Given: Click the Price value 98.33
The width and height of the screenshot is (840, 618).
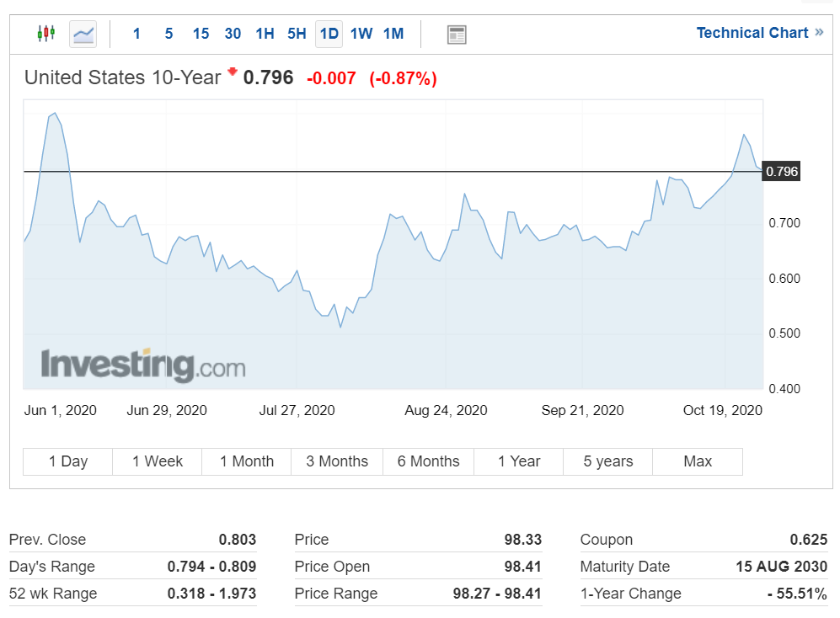Looking at the screenshot, I should [523, 540].
